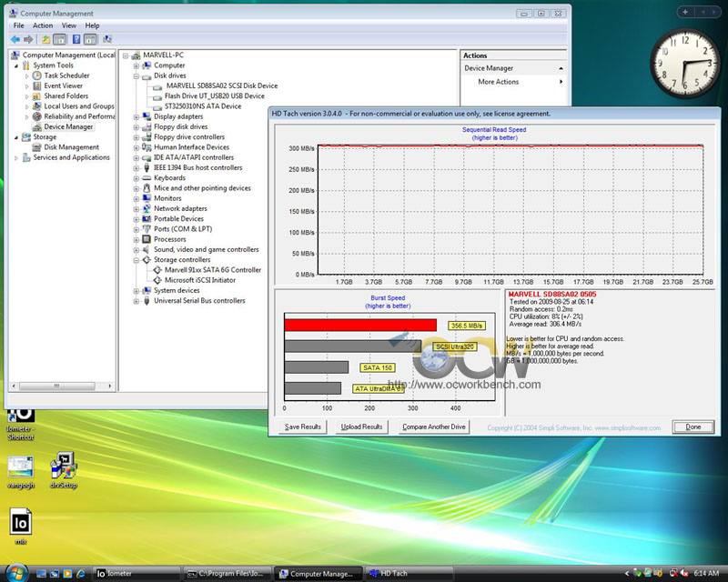Expand the More Actions submenu arrow

561,82
